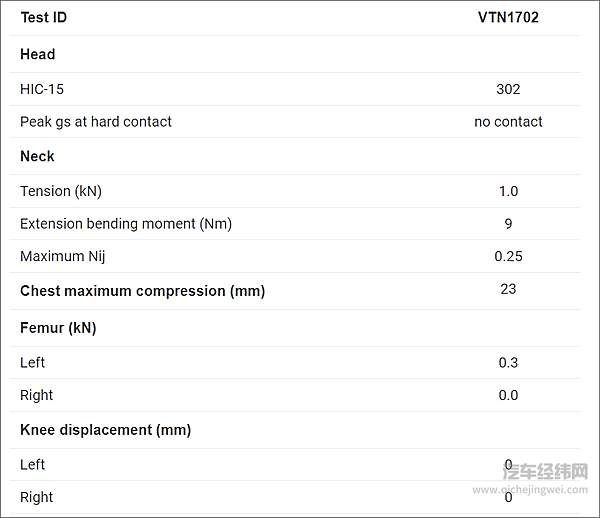Click the Femur (kN) section heading
The height and width of the screenshot is (518, 600).
click(58, 328)
